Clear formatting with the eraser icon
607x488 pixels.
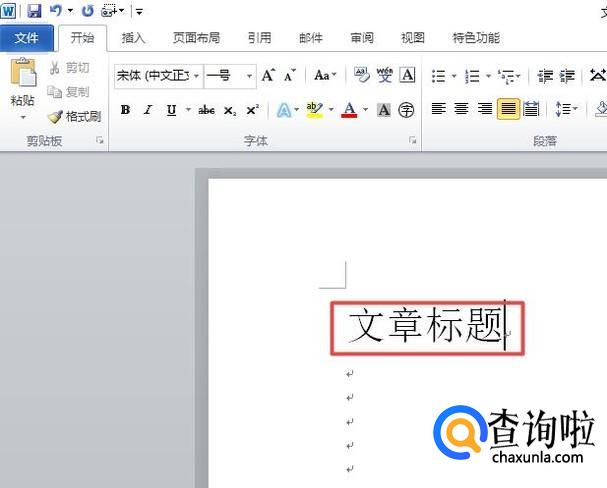pyautogui.click(x=362, y=75)
